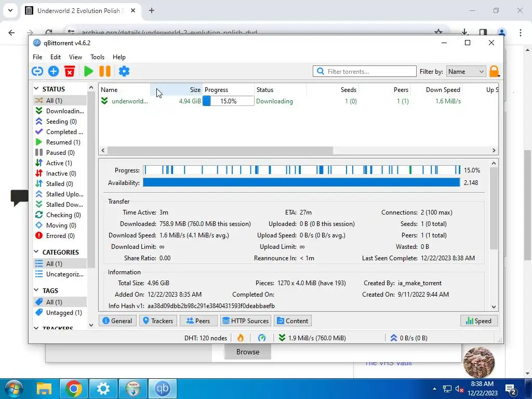Click torrent list horizontal scrollbar right arrow
The image size is (532, 399).
(x=494, y=150)
